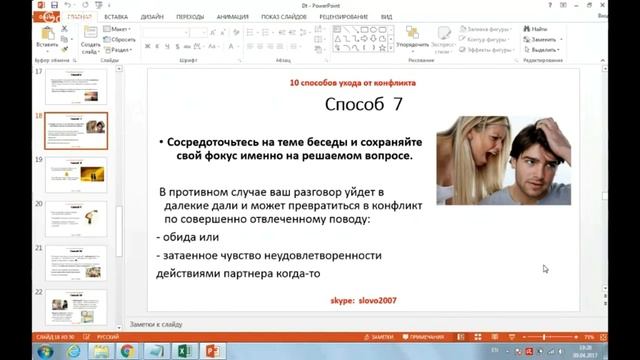The image size is (640, 360).
Task: Save the presentation from the quick access toolbar
Action: pos(54,5)
